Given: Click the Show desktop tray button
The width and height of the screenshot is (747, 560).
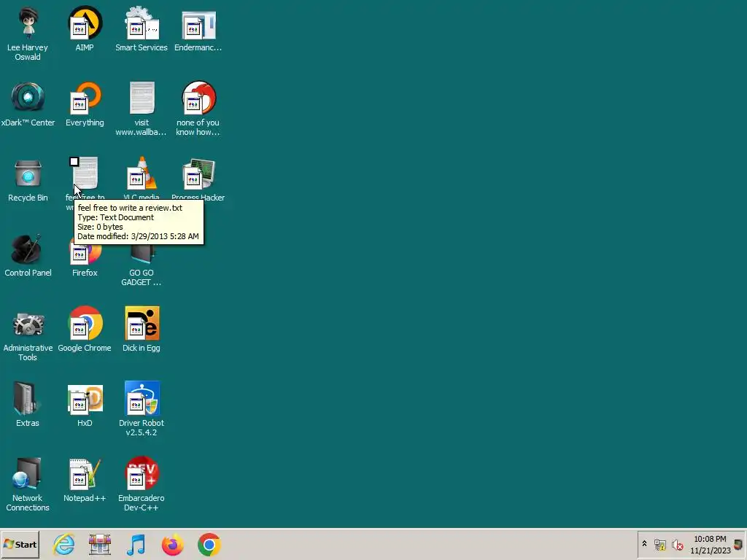Looking at the screenshot, I should coord(740,545).
